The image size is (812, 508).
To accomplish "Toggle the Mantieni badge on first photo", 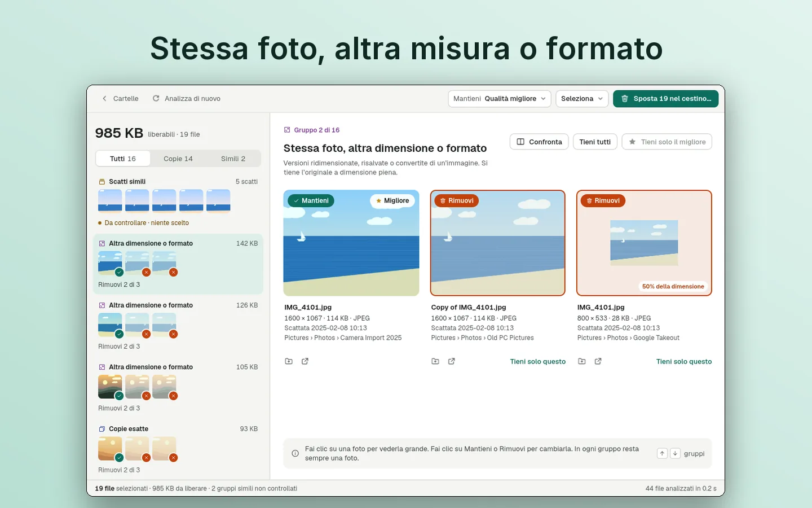I will [x=311, y=200].
